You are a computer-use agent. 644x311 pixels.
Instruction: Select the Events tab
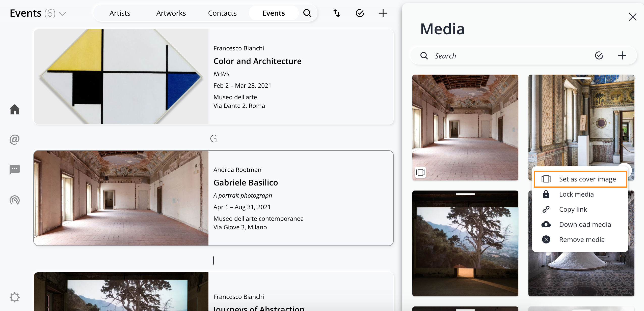(x=274, y=13)
